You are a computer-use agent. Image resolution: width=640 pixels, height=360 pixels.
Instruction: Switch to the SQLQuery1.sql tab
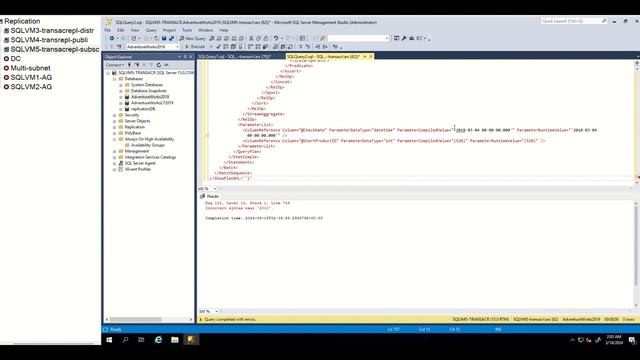[234, 57]
